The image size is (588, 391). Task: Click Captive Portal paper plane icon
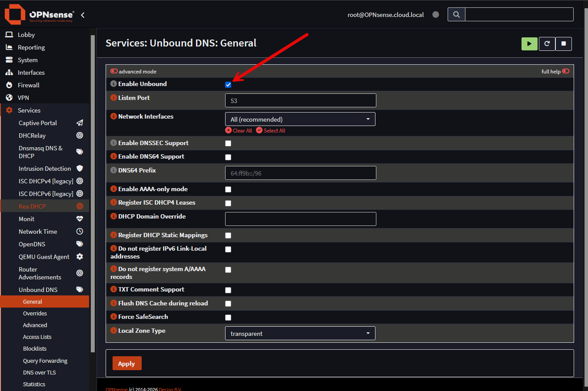80,123
